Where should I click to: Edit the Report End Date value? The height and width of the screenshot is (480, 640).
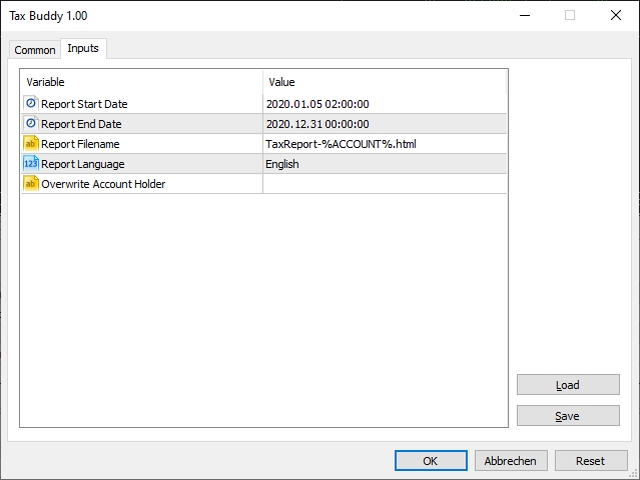(x=385, y=124)
